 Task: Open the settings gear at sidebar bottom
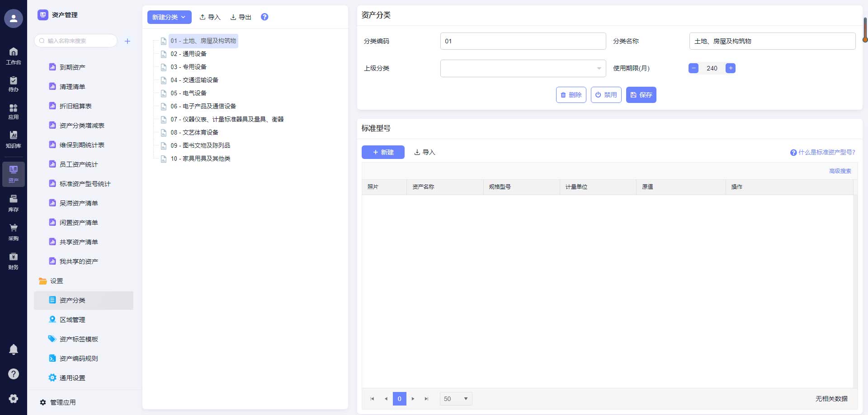tap(14, 399)
